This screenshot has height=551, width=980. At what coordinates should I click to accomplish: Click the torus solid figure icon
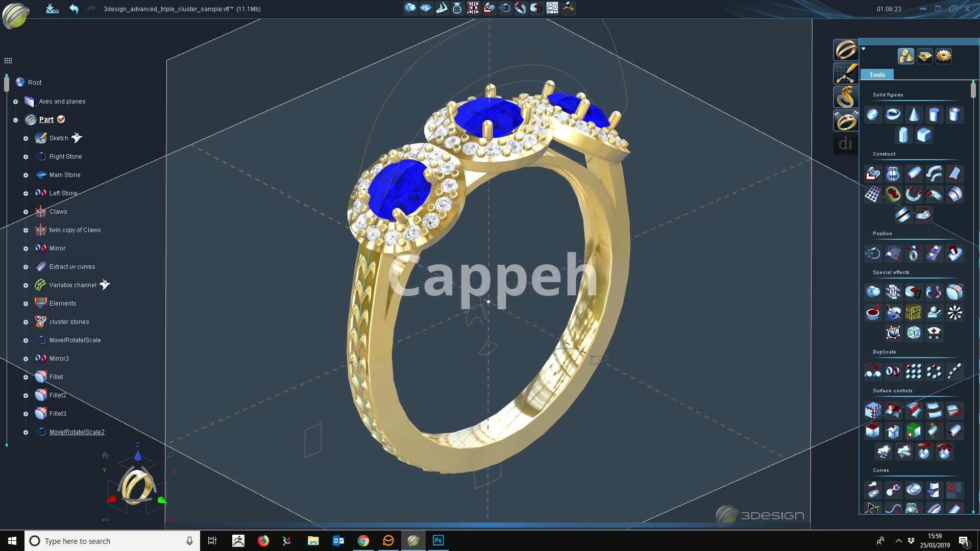(x=893, y=115)
